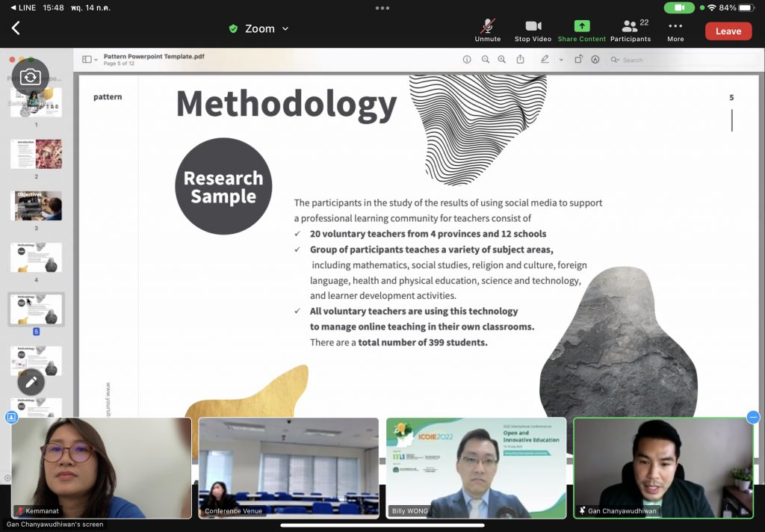This screenshot has height=532, width=765.
Task: Stop Video camera feed
Action: click(533, 30)
